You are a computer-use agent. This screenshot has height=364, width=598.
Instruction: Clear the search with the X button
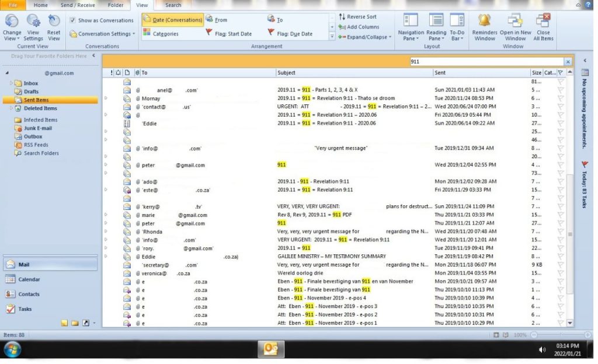click(568, 61)
